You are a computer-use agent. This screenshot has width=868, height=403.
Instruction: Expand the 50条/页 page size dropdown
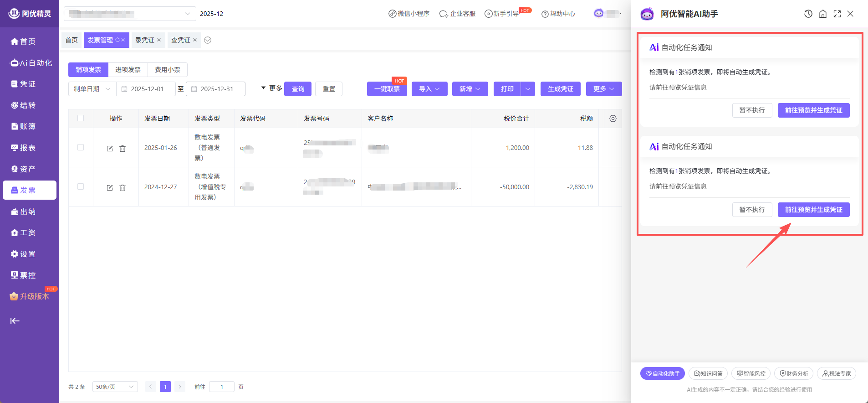115,387
